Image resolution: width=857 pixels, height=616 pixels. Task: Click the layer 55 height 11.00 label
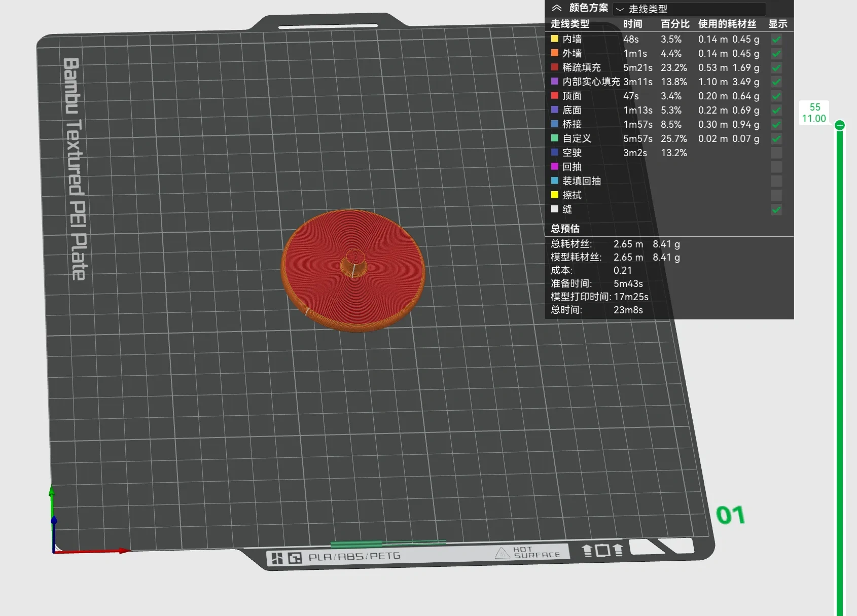[x=814, y=113]
